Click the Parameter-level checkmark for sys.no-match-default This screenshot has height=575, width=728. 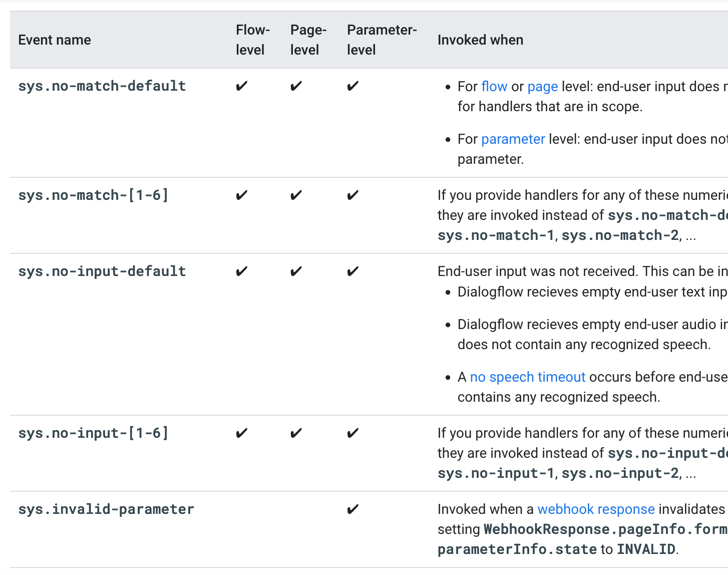click(x=352, y=86)
